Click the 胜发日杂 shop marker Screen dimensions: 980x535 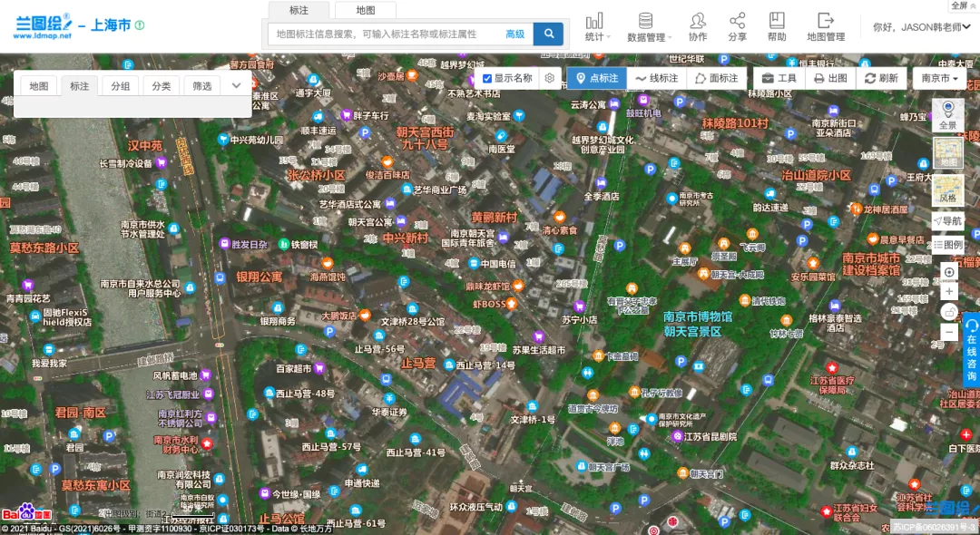(225, 244)
